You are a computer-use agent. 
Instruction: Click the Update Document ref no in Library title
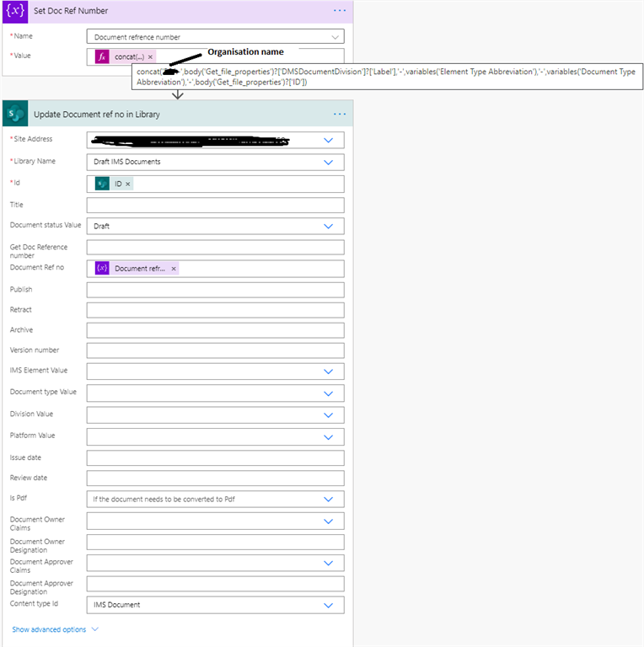pyautogui.click(x=97, y=115)
